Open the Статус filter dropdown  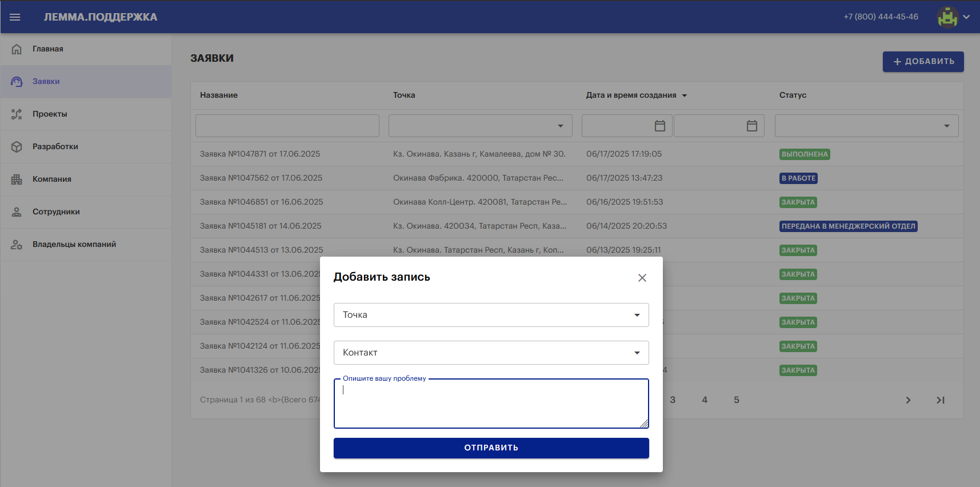point(946,126)
